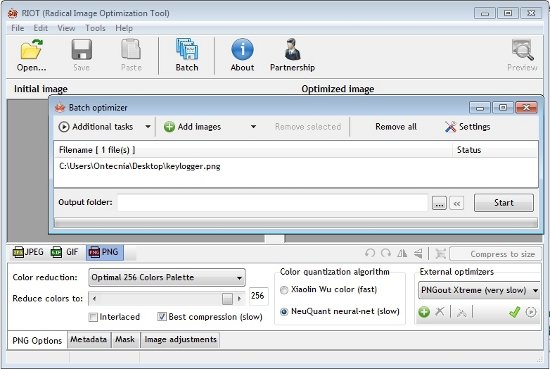This screenshot has height=369, width=550.
Task: Click the flip vertical icon
Action: (x=418, y=253)
